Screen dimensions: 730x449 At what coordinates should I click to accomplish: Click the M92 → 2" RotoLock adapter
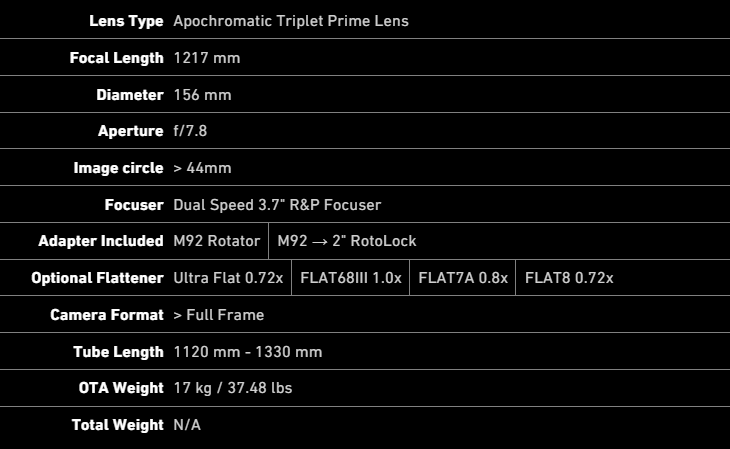click(347, 241)
